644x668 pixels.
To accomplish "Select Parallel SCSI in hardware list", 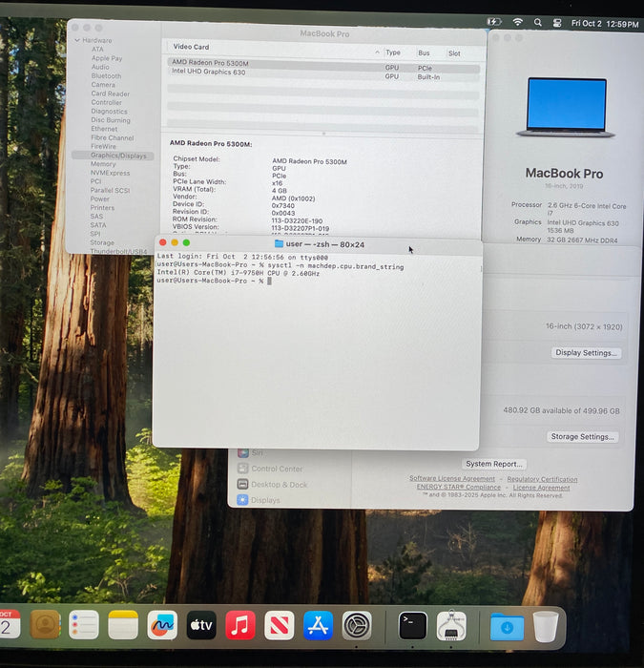I will coord(110,191).
